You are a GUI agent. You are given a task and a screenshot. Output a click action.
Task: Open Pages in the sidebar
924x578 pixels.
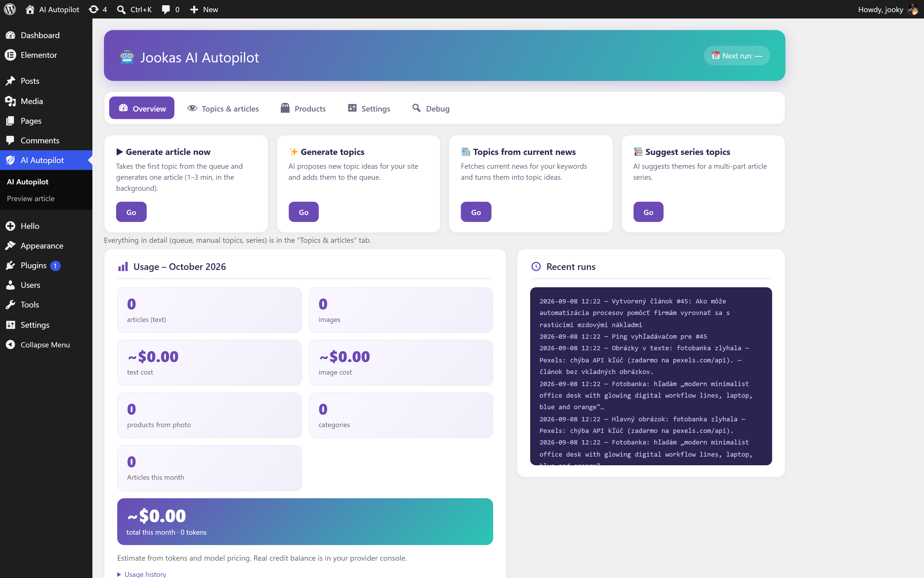[46, 121]
